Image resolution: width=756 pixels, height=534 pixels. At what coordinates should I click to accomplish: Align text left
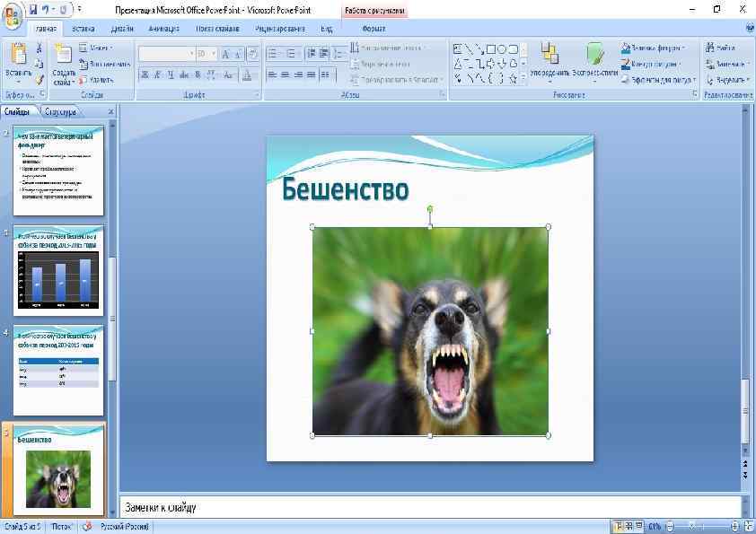point(272,74)
